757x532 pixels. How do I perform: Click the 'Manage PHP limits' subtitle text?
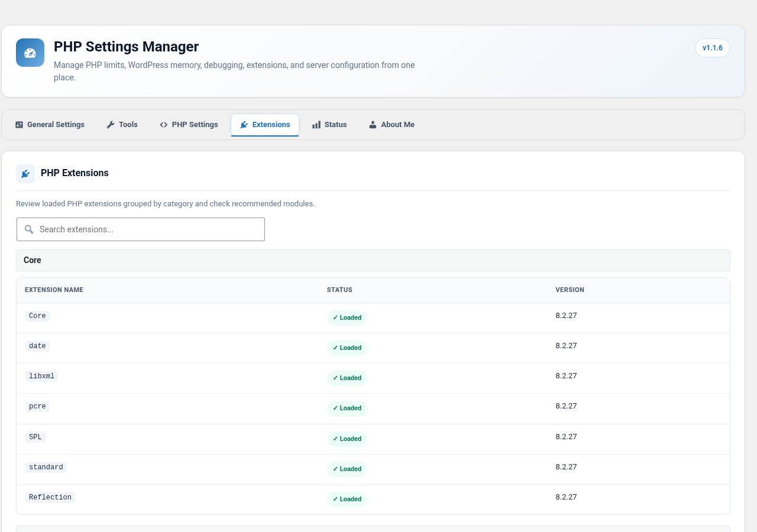[x=234, y=71]
